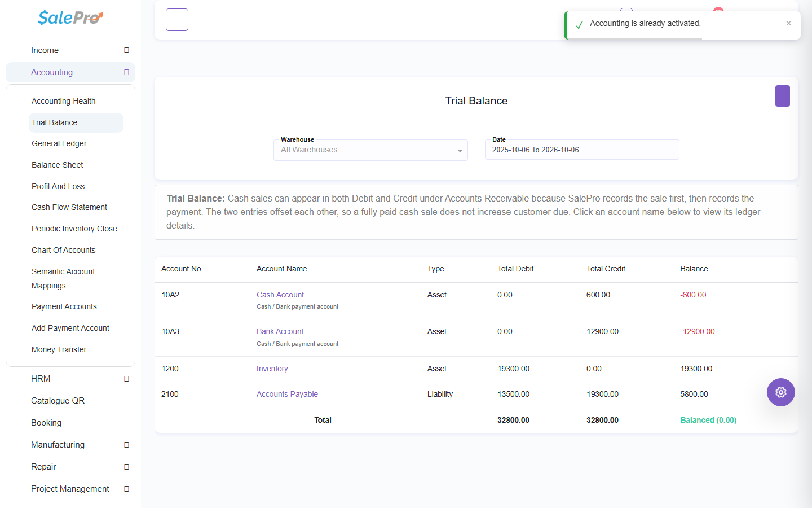Click the Total Debit column header
This screenshot has width=812, height=508.
[x=515, y=269]
